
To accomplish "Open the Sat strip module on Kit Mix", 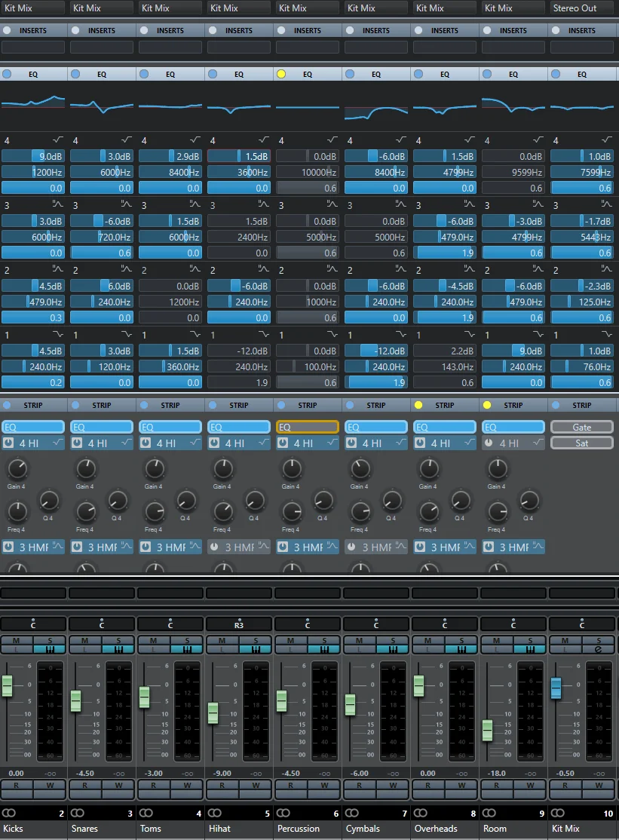I will [x=582, y=443].
